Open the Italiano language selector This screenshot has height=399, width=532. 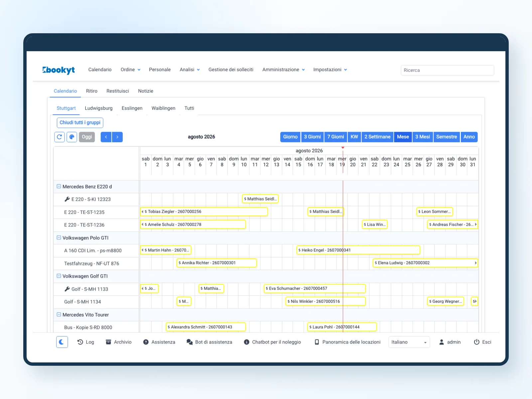tap(409, 342)
